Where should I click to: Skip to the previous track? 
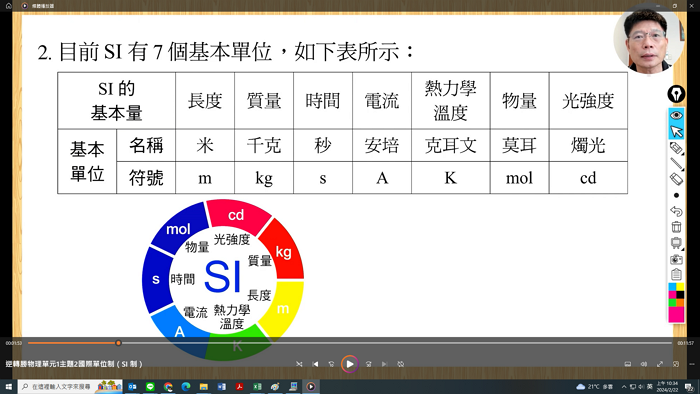point(315,364)
